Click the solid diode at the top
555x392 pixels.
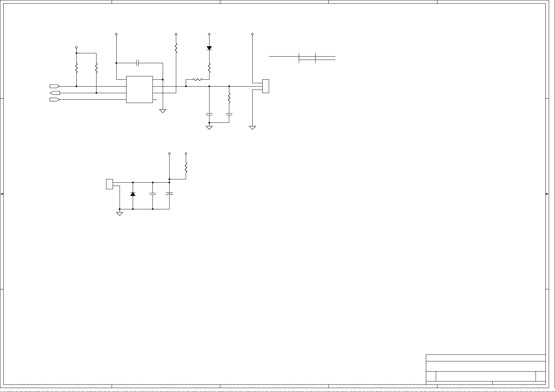point(209,48)
